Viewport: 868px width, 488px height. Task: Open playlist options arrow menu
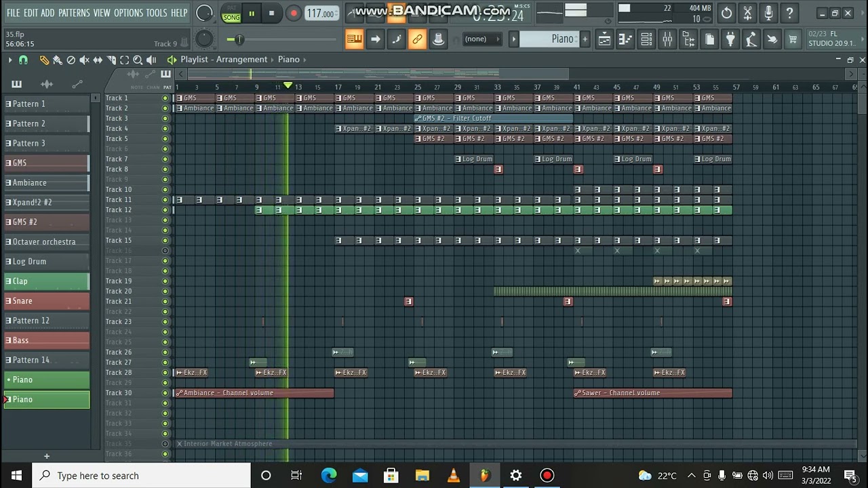pos(9,60)
